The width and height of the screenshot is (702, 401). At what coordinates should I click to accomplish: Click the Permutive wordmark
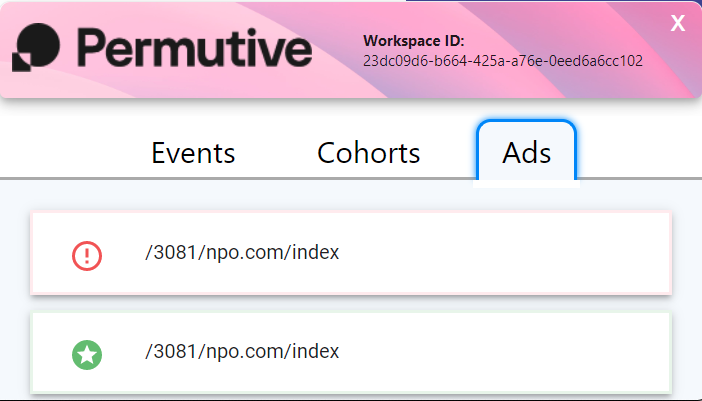click(195, 48)
